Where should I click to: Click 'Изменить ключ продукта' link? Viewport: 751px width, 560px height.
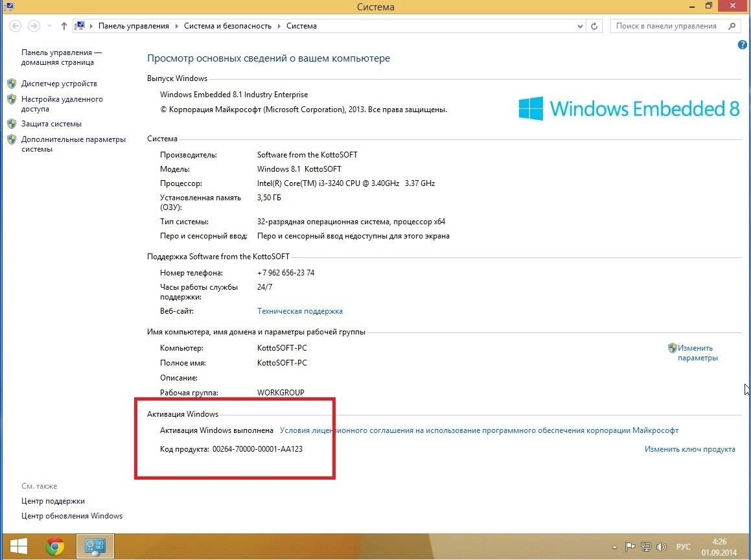[689, 449]
